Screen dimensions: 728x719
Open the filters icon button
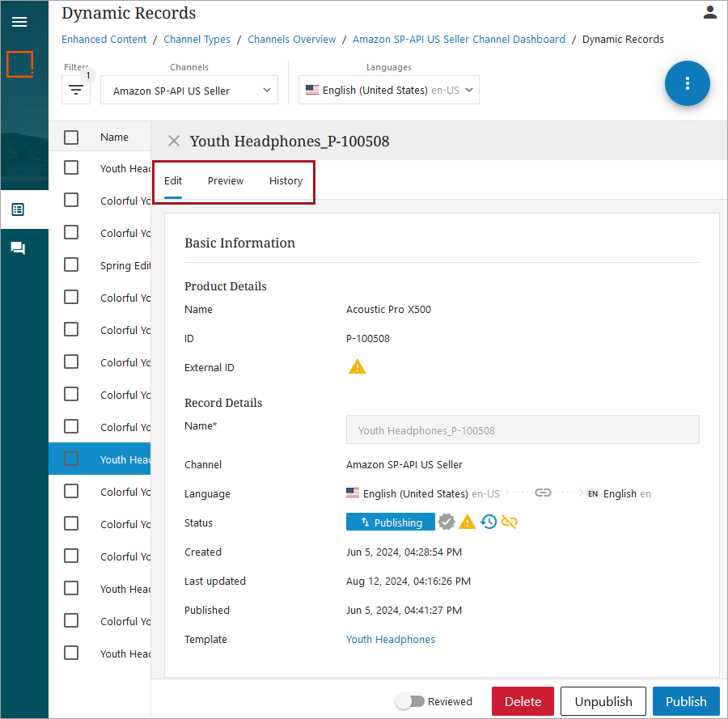pyautogui.click(x=76, y=90)
